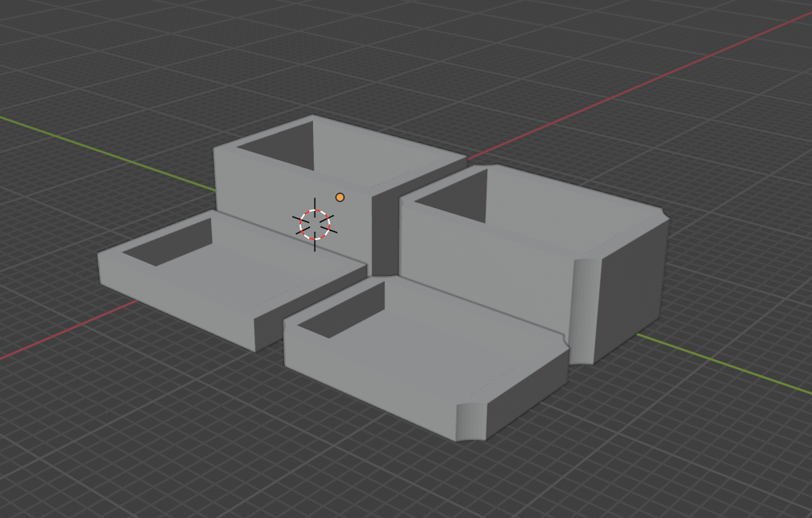Select the orange object origin point
The height and width of the screenshot is (518, 812).
click(340, 197)
